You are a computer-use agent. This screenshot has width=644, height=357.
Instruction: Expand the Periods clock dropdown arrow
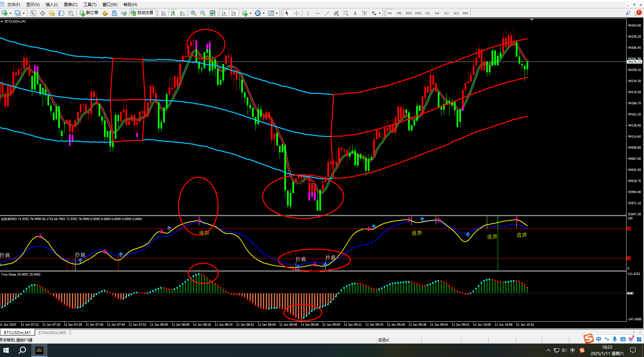[263, 13]
